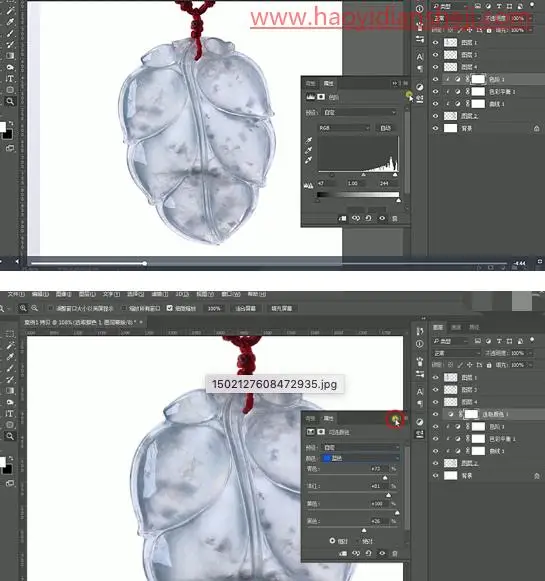The image size is (545, 581).
Task: Open the Character panel icon in lower window
Action: point(420,392)
